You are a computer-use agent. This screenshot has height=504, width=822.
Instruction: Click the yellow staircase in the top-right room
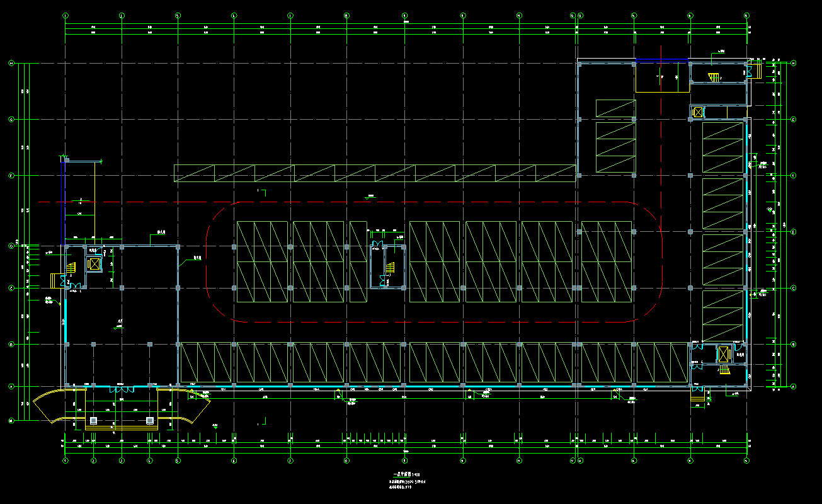pyautogui.click(x=714, y=77)
